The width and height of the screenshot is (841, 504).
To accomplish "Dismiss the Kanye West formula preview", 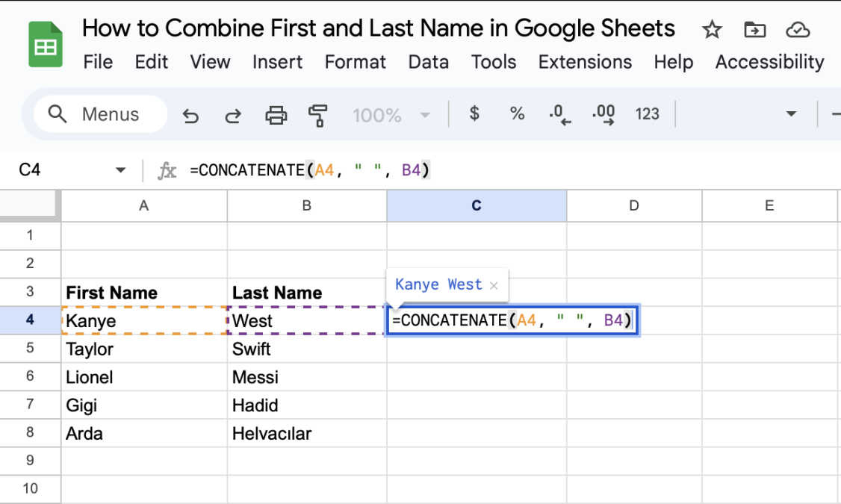I will tap(494, 285).
